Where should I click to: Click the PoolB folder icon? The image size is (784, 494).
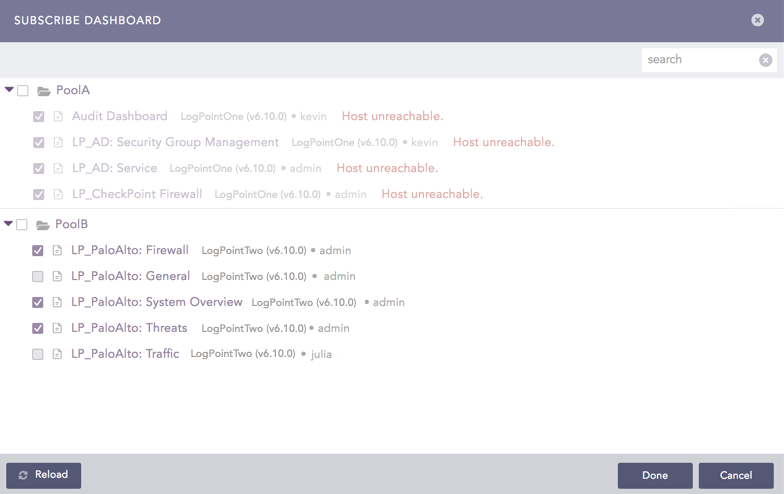click(x=43, y=225)
